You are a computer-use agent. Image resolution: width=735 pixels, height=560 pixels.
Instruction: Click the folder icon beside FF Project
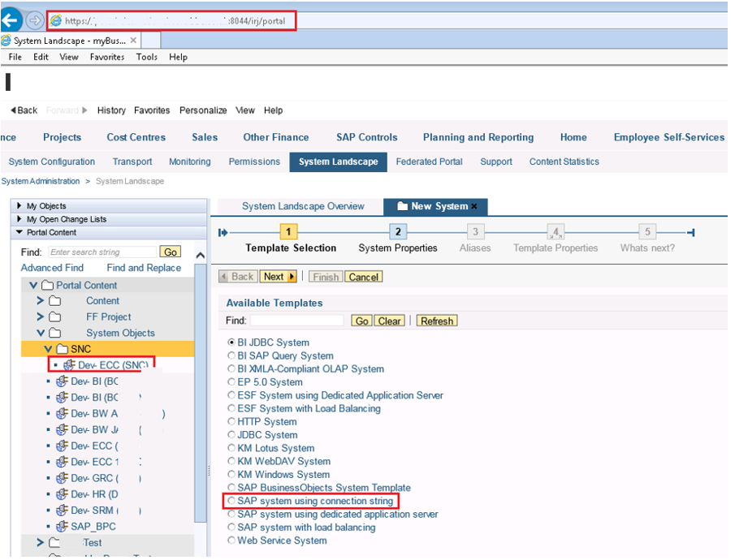[54, 317]
